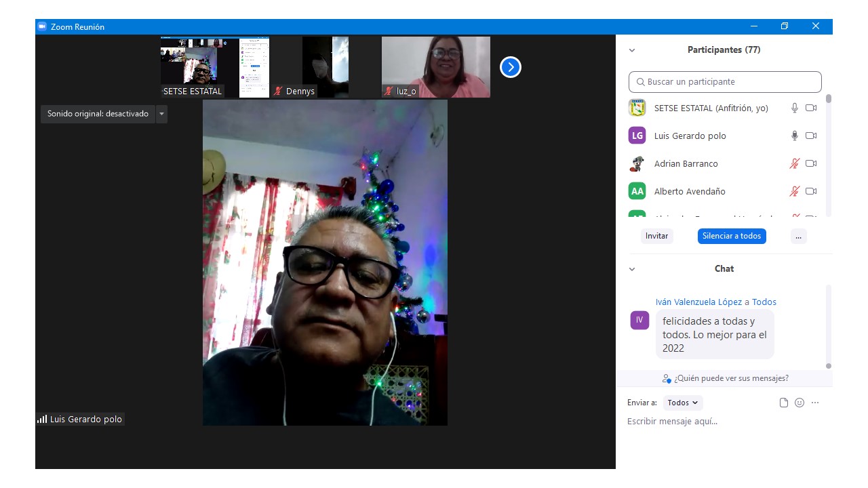Select SETSE ESTATAL video thumbnail
Image resolution: width=868 pixels, height=488 pixels.
pos(215,67)
